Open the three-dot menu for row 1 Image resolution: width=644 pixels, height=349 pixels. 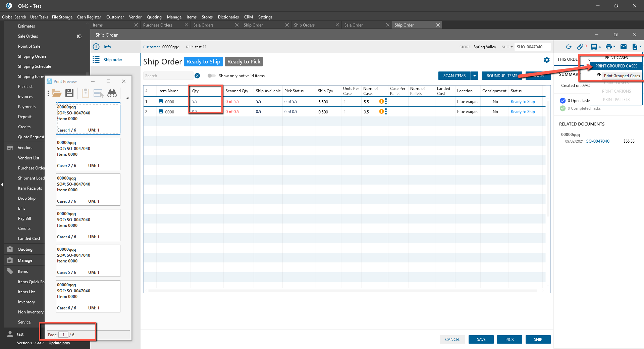(x=386, y=102)
